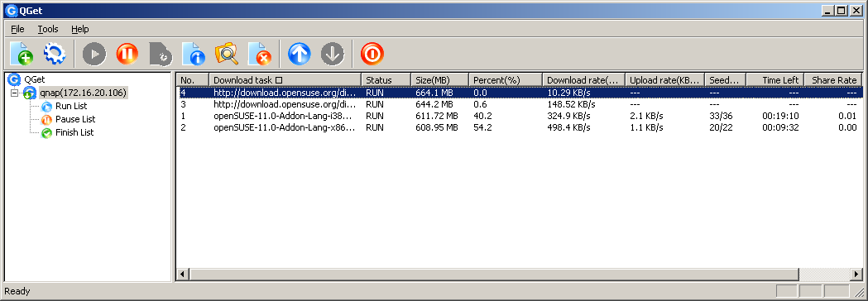The width and height of the screenshot is (868, 301).
Task: Show task info via the document info icon
Action: pyautogui.click(x=194, y=54)
